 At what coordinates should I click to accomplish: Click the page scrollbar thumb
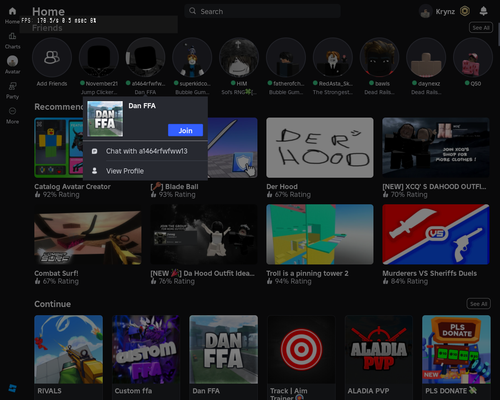click(x=498, y=35)
